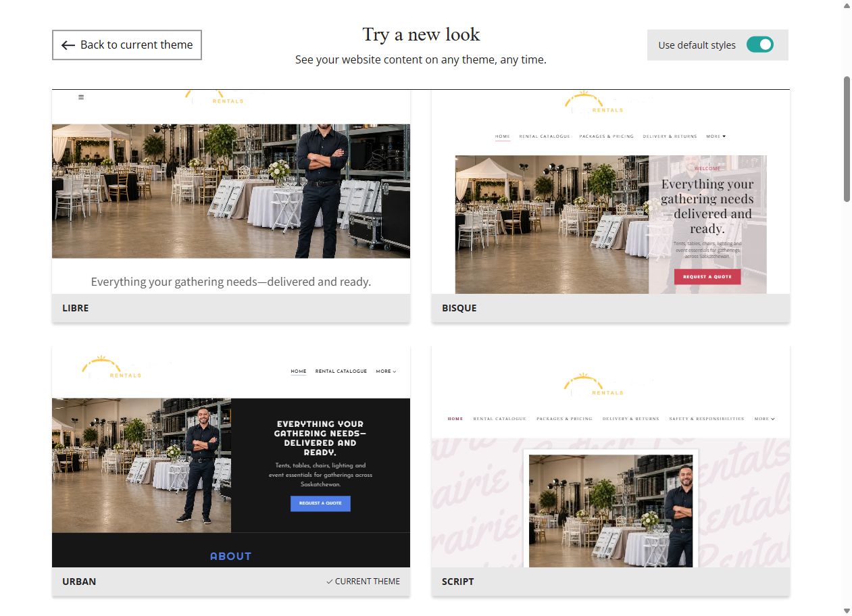This screenshot has width=852, height=616.
Task: Select the Urban theme hero preview
Action: (x=231, y=465)
